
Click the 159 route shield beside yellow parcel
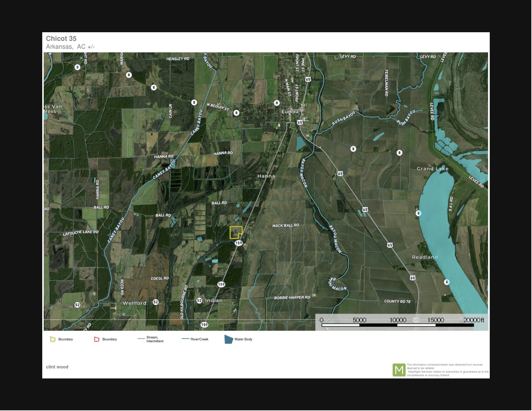[239, 243]
